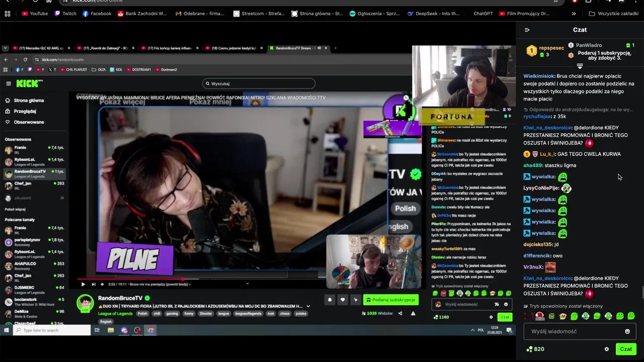644x362 pixels.
Task: Open Wielkimisiok's user profile from chat
Action: tap(539, 76)
